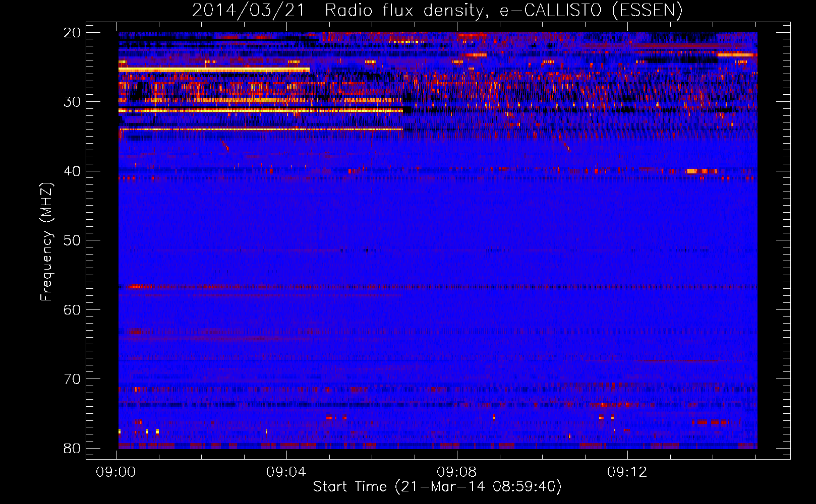Click the 09:04 time tick label

point(286,472)
